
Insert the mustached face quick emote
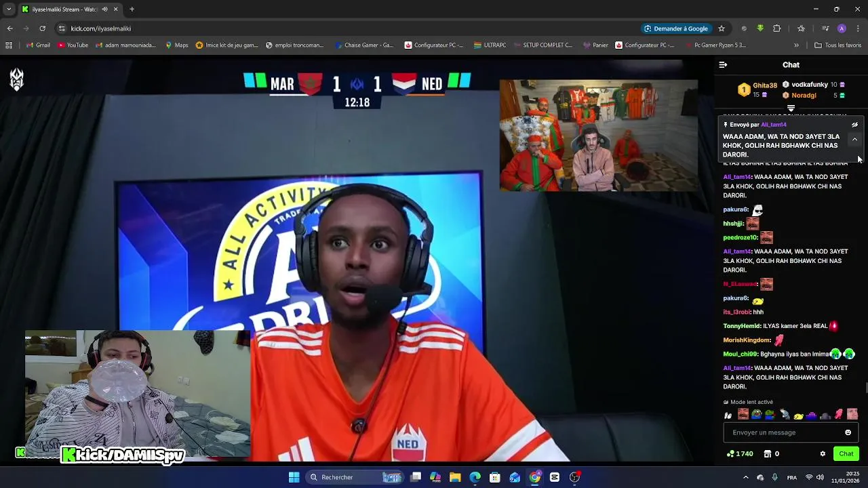pos(743,414)
